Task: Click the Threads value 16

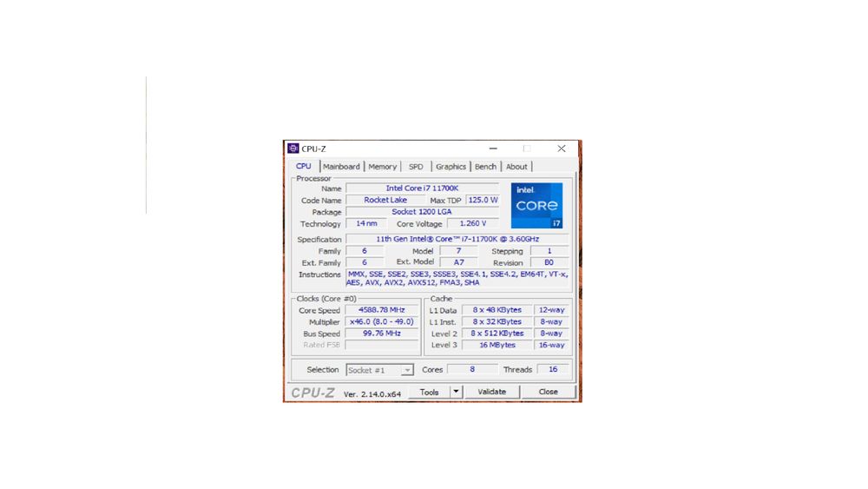Action: [x=553, y=369]
